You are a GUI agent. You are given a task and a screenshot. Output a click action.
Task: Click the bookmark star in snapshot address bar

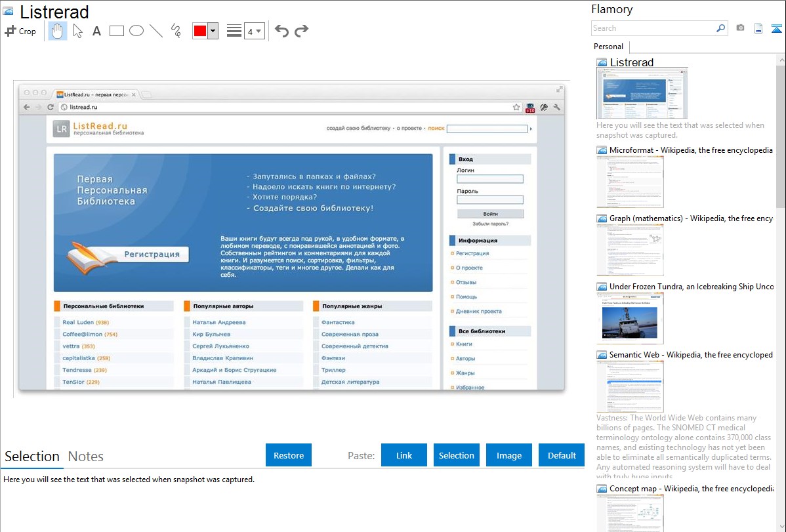[x=516, y=108]
